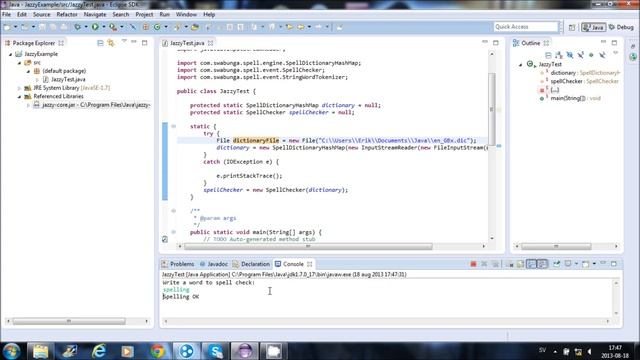Open Eclipse purple icon on the taskbar

point(244,351)
